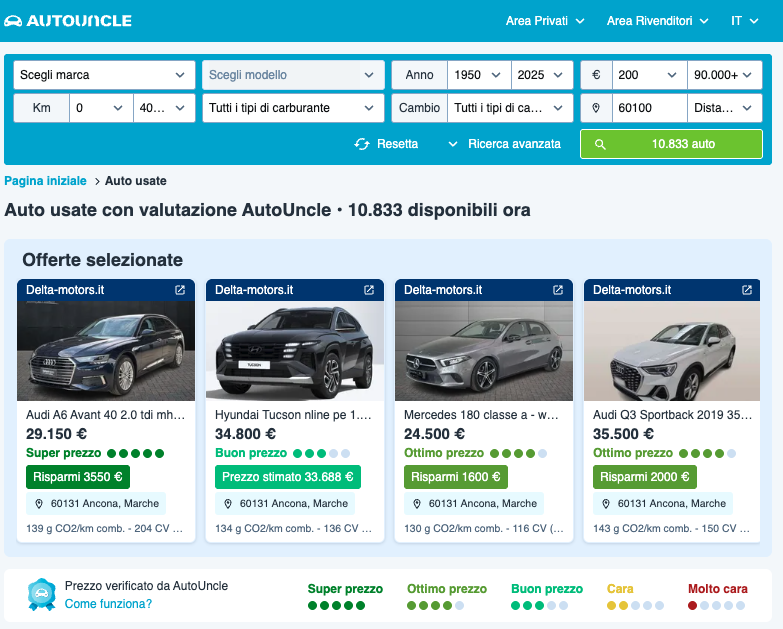
Task: Open the Audi Q3 Sportback photo
Action: [x=672, y=350]
